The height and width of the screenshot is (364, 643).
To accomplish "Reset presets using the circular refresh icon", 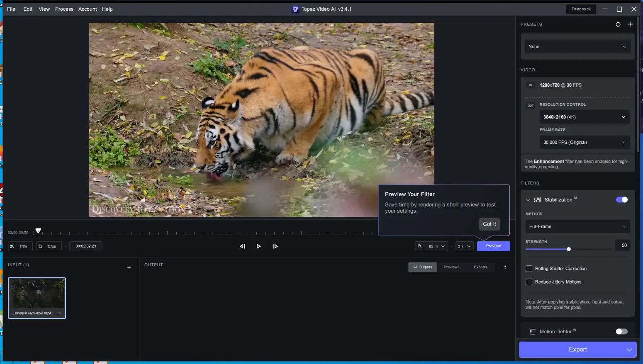I will click(x=618, y=24).
